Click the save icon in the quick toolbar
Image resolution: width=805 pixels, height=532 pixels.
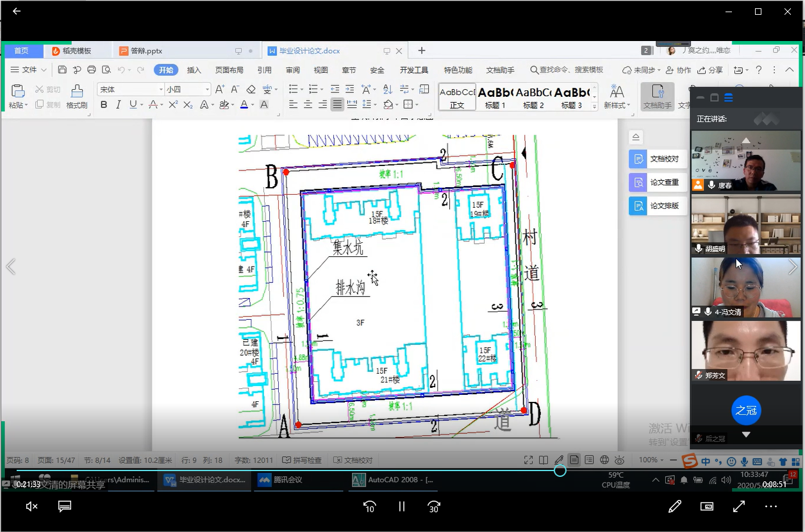62,70
